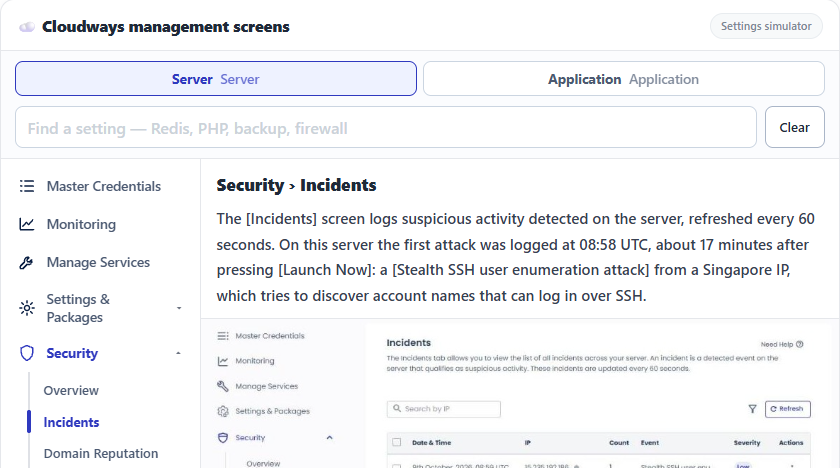Click the Refresh button in Incidents

click(788, 409)
